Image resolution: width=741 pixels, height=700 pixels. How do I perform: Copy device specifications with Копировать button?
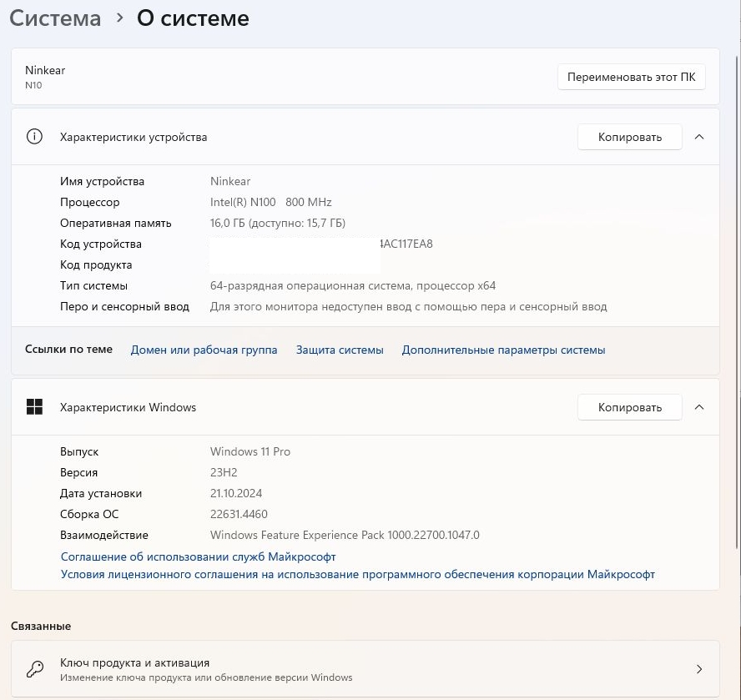click(629, 137)
